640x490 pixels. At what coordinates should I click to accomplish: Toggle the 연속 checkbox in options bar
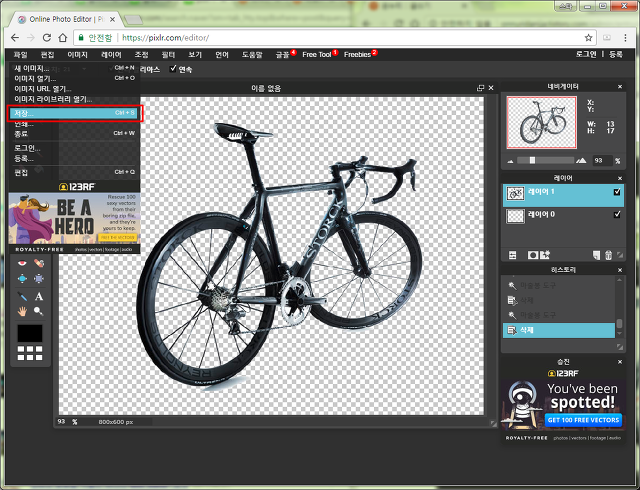(x=173, y=69)
